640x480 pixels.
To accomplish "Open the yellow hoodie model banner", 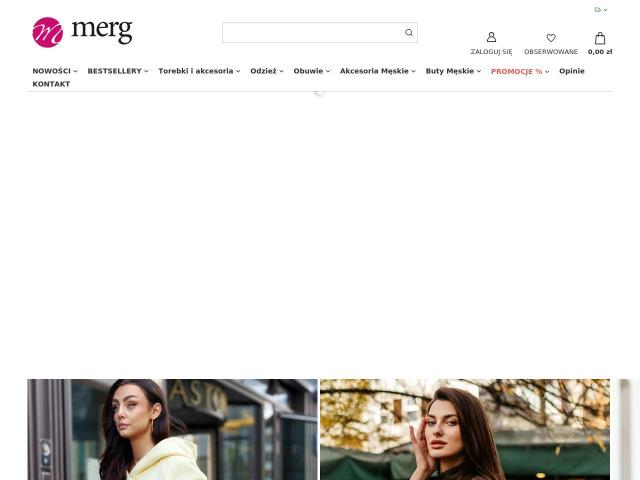I will pyautogui.click(x=172, y=429).
